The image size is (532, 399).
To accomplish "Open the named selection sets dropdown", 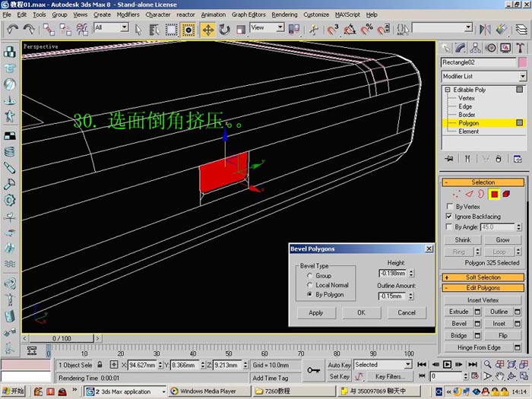I will coord(442,27).
